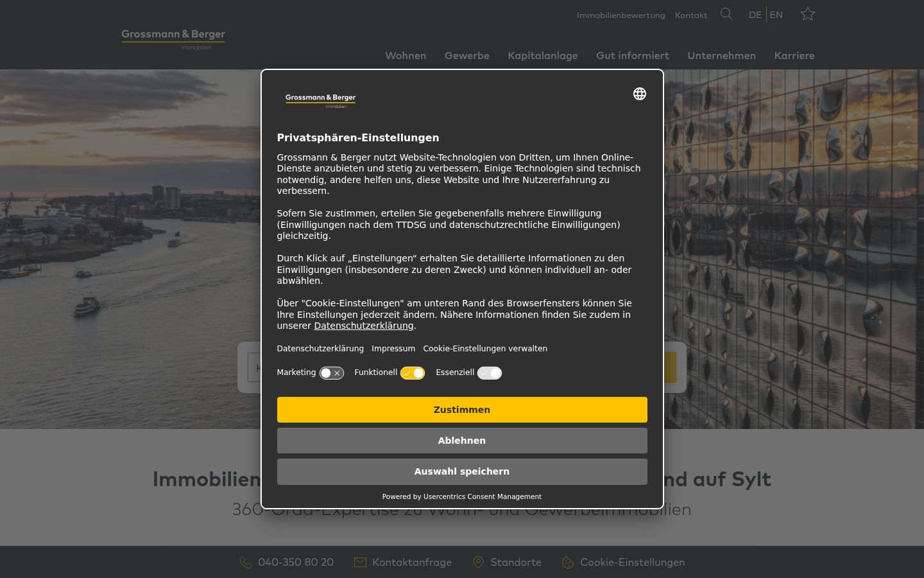
Task: Open Datenschutzerklärung link in the paragraph text
Action: [x=364, y=326]
